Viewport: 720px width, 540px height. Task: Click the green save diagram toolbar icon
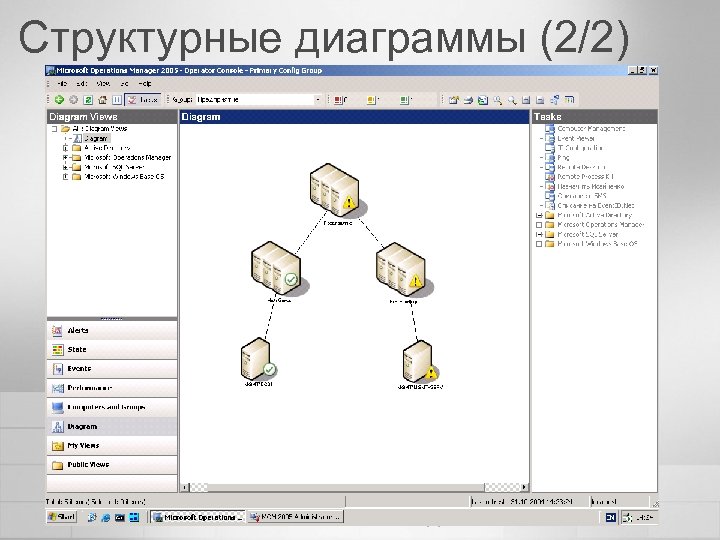[483, 100]
